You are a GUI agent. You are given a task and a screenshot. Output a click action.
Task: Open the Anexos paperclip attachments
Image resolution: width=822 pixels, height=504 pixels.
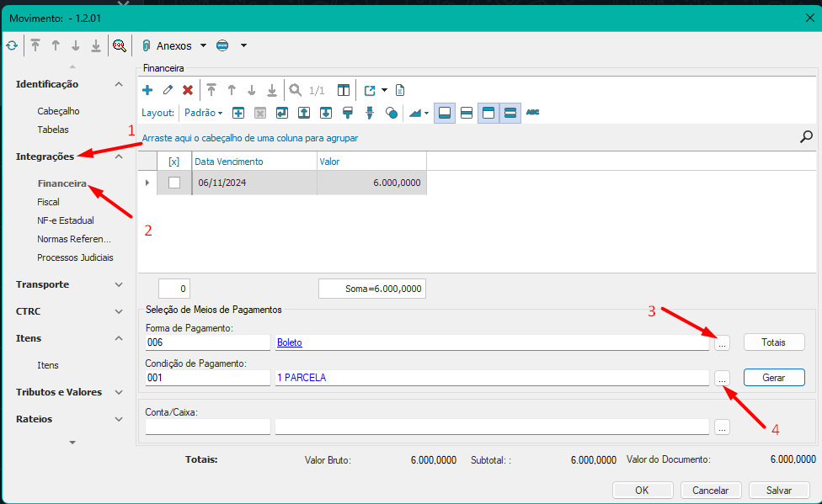167,45
